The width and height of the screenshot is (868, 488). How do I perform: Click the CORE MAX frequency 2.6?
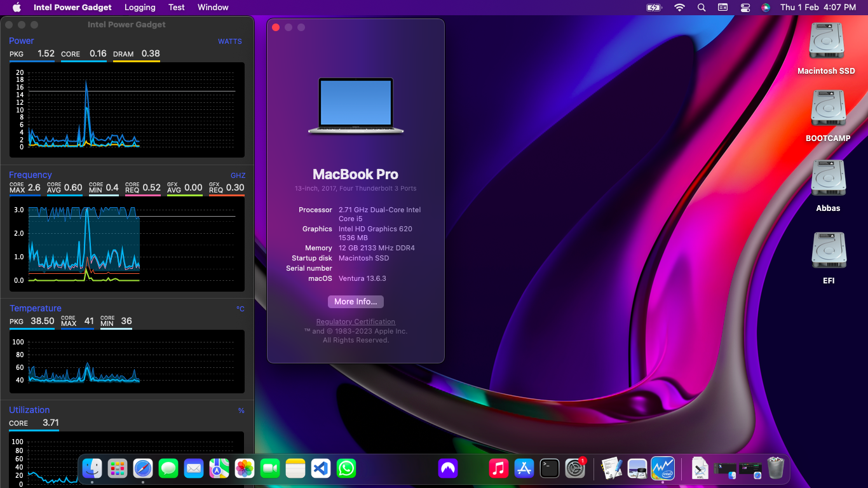click(34, 187)
